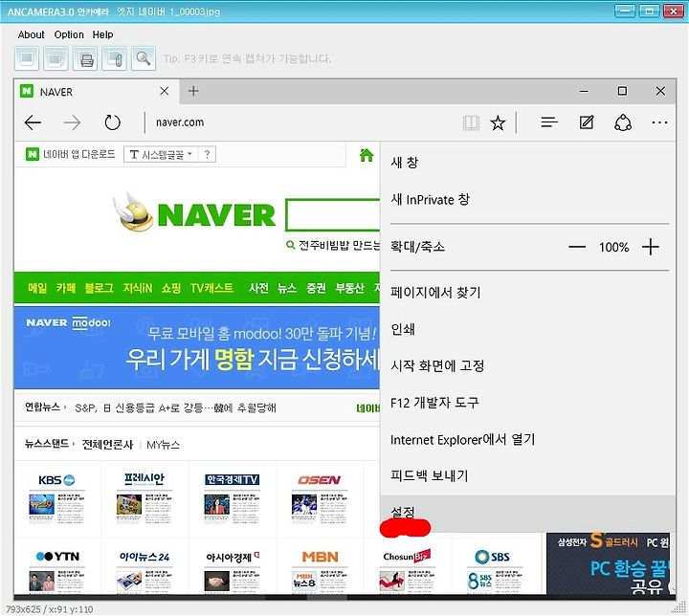Viewport: 689px width, 616px height.
Task: Increase zoom with the plus button
Action: (651, 247)
